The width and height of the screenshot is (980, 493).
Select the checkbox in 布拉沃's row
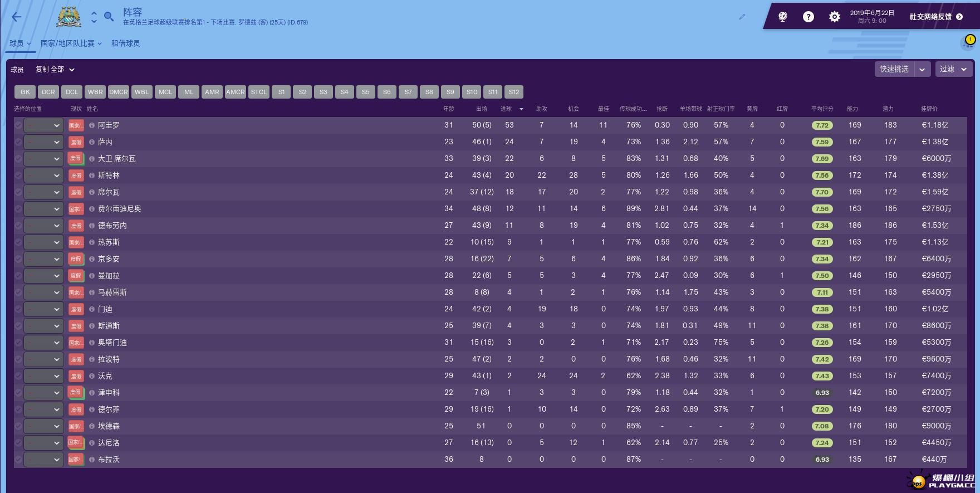(x=18, y=460)
